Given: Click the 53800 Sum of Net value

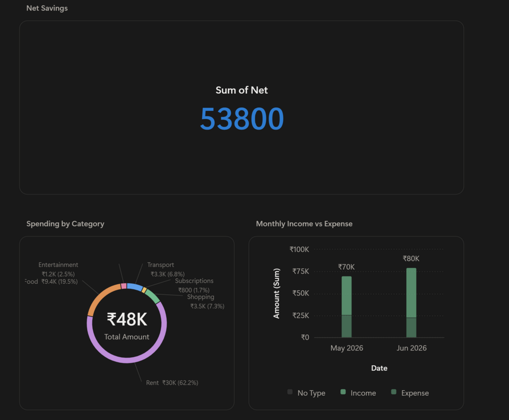Looking at the screenshot, I should pos(242,119).
